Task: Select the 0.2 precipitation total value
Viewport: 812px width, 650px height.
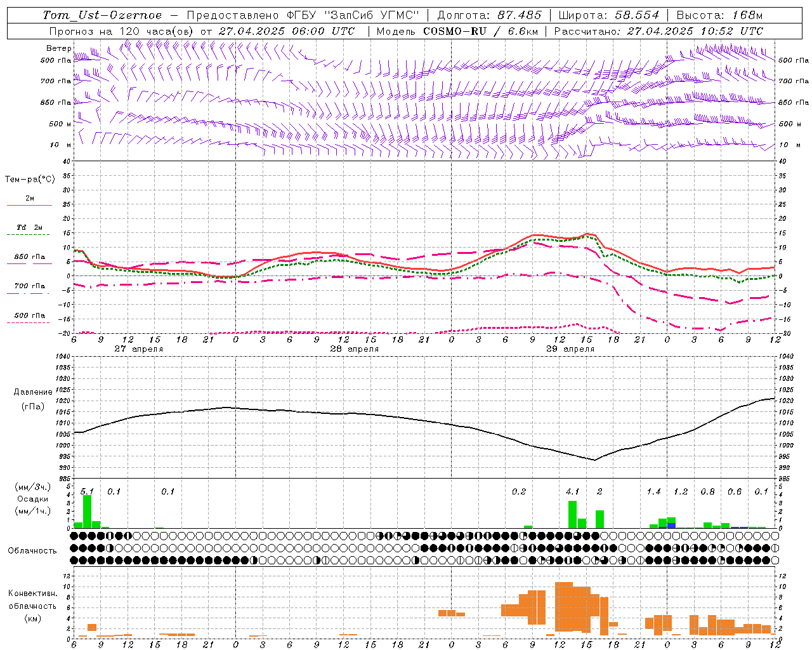Action: pos(519,492)
